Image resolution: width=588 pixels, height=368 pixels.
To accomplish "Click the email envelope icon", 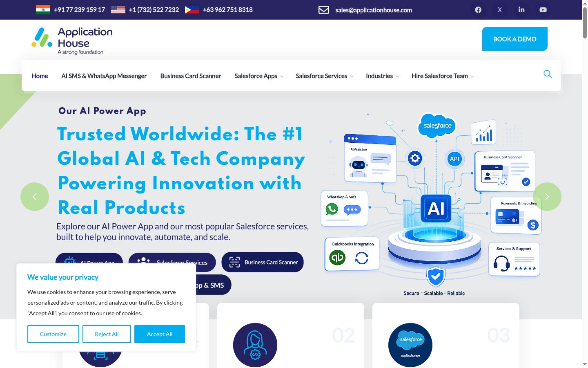I will click(324, 10).
